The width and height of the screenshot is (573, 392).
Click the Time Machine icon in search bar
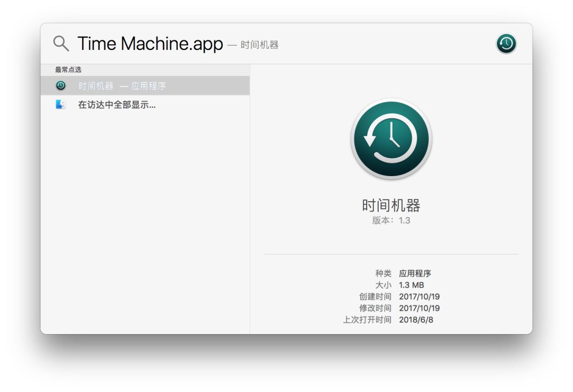pyautogui.click(x=506, y=43)
